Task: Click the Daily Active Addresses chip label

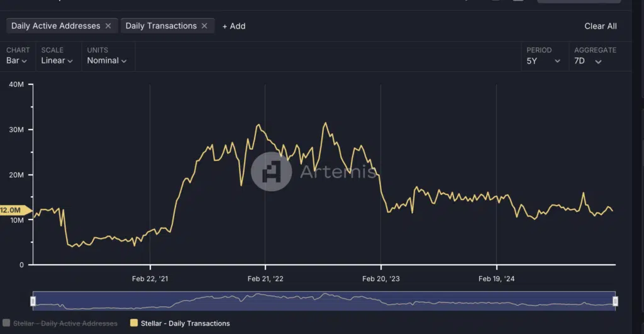Action: click(55, 26)
